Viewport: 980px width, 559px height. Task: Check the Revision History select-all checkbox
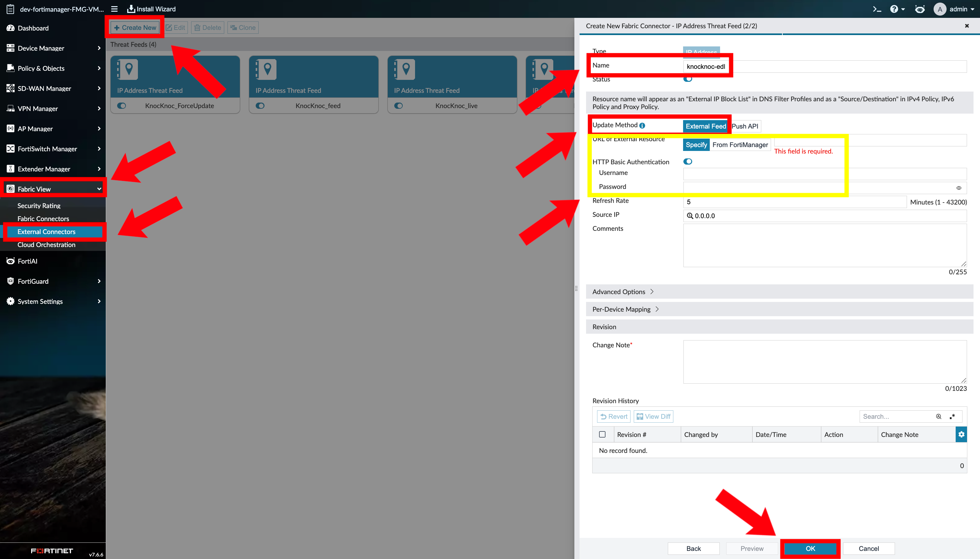(x=602, y=434)
